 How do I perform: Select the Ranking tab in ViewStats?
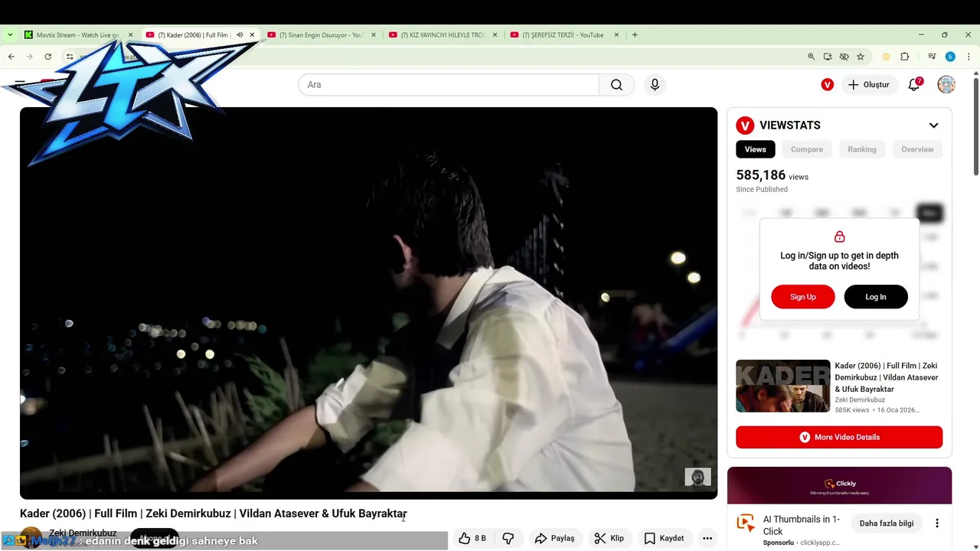[x=862, y=149]
